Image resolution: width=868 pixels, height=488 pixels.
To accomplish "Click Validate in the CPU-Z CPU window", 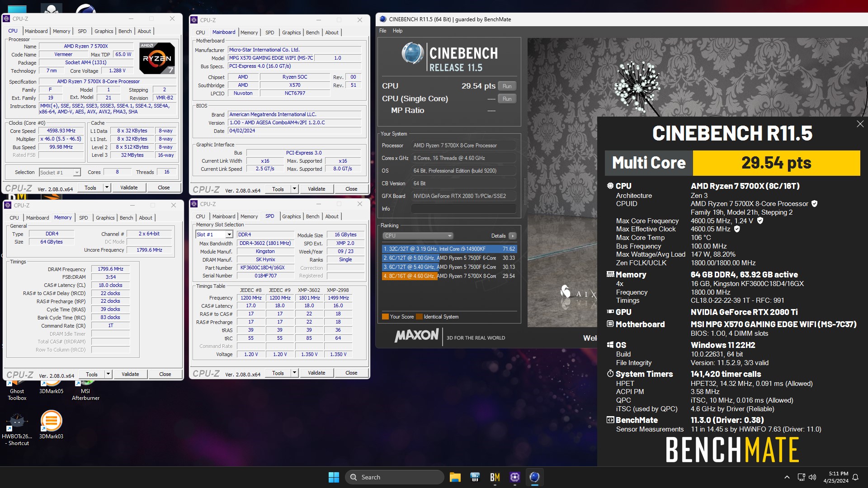I will [129, 188].
